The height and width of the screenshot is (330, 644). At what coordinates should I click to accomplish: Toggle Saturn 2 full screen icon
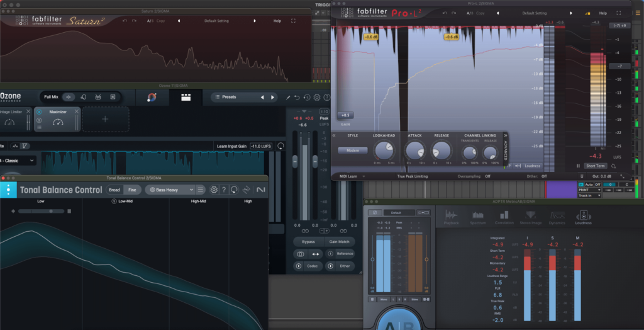click(x=293, y=21)
